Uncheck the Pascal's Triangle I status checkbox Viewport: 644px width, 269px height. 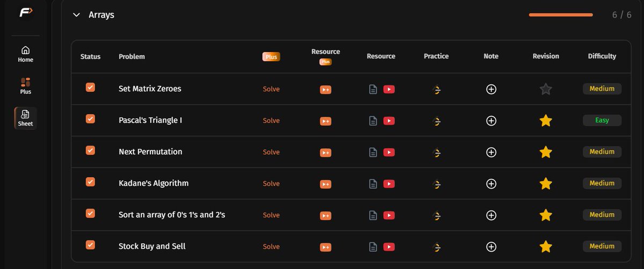[x=90, y=119]
